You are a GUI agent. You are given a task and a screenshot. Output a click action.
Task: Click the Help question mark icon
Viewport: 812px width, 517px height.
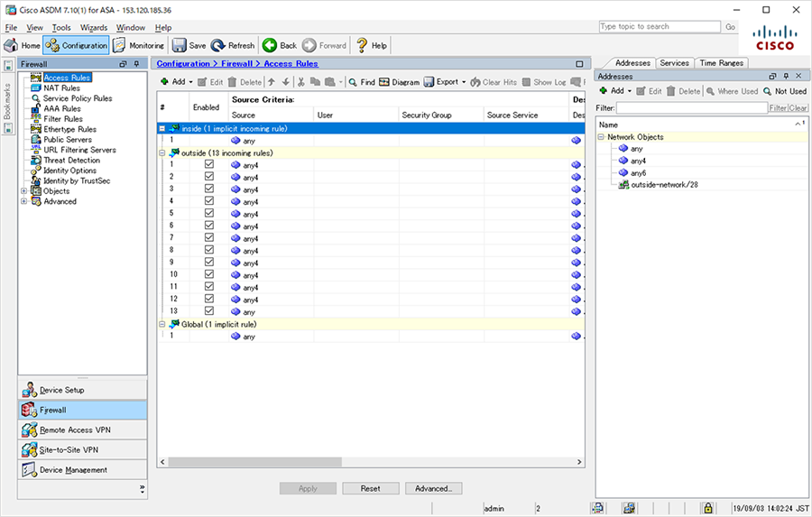[x=362, y=45]
